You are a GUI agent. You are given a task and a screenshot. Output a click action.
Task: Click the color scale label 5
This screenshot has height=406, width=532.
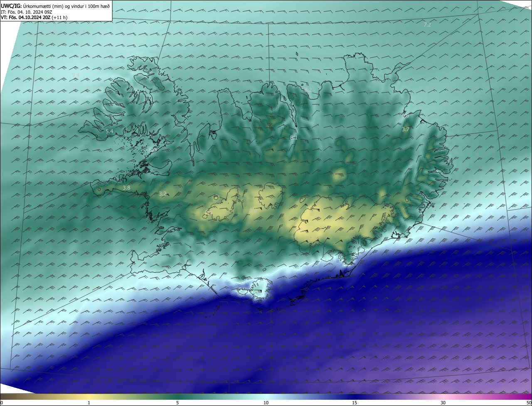click(x=177, y=403)
